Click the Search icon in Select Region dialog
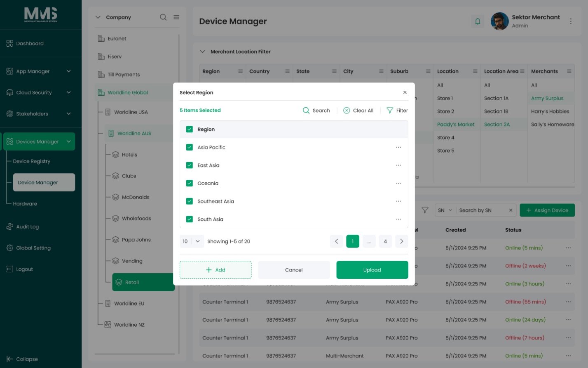The height and width of the screenshot is (368, 588). click(x=306, y=111)
